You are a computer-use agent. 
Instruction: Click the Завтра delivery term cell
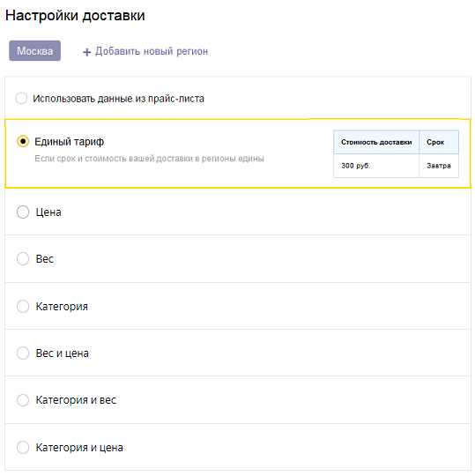point(439,166)
